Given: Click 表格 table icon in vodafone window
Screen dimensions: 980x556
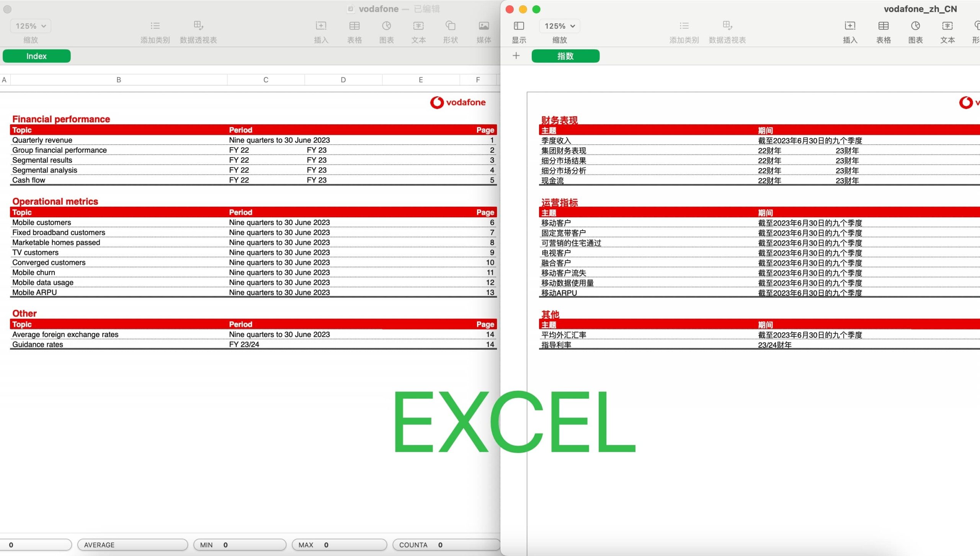Looking at the screenshot, I should 354,26.
